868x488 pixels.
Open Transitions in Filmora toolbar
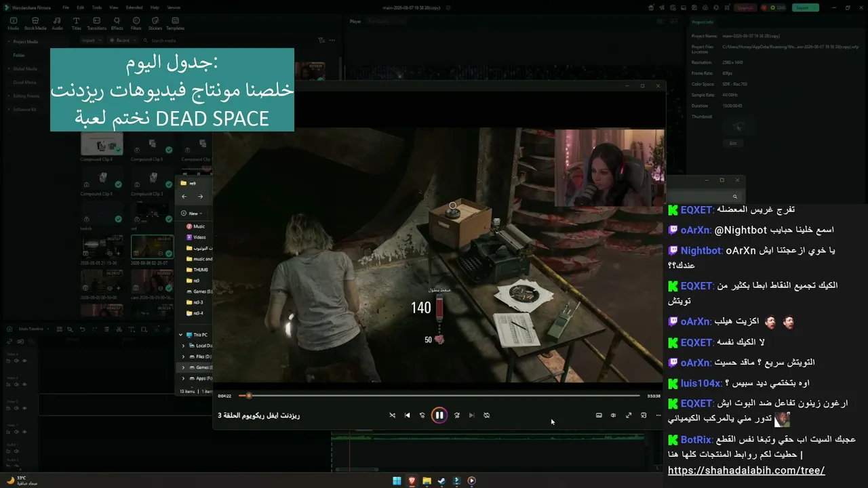(x=96, y=24)
